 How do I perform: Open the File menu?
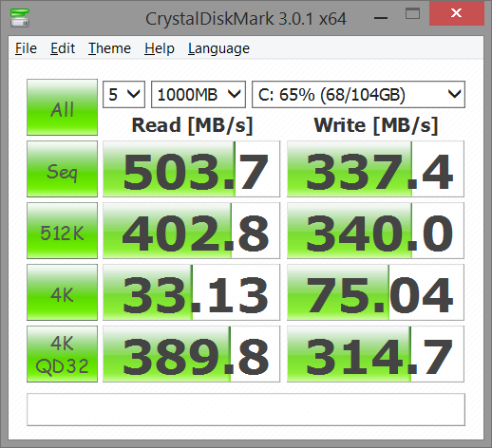26,48
